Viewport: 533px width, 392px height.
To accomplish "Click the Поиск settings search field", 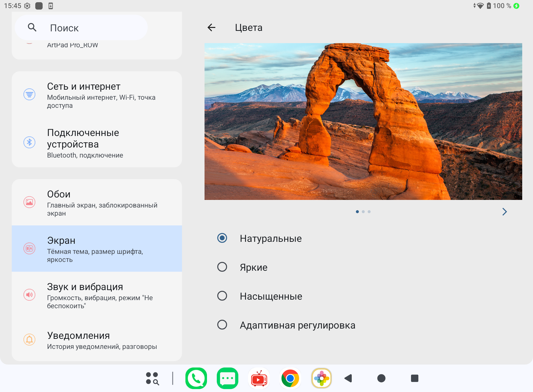I will [x=81, y=28].
